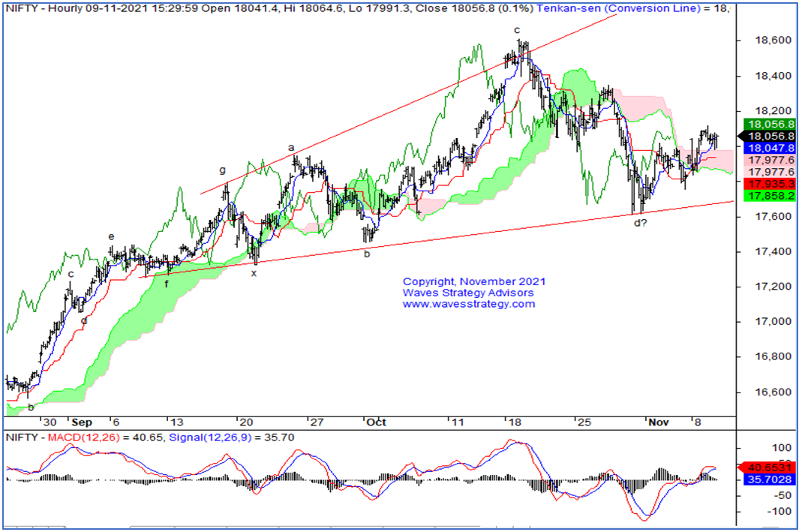This screenshot has width=802, height=532.
Task: Click the 18 date label on time axis
Action: pyautogui.click(x=515, y=422)
